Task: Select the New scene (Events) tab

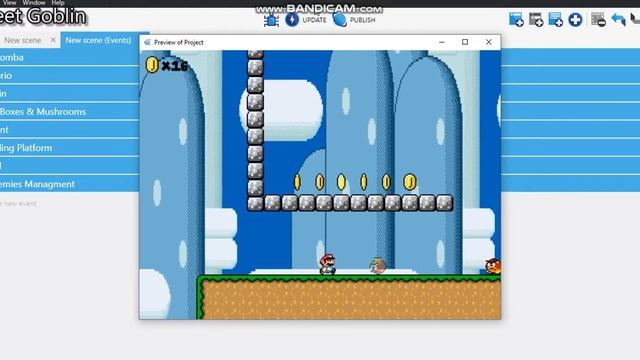Action: tap(98, 40)
